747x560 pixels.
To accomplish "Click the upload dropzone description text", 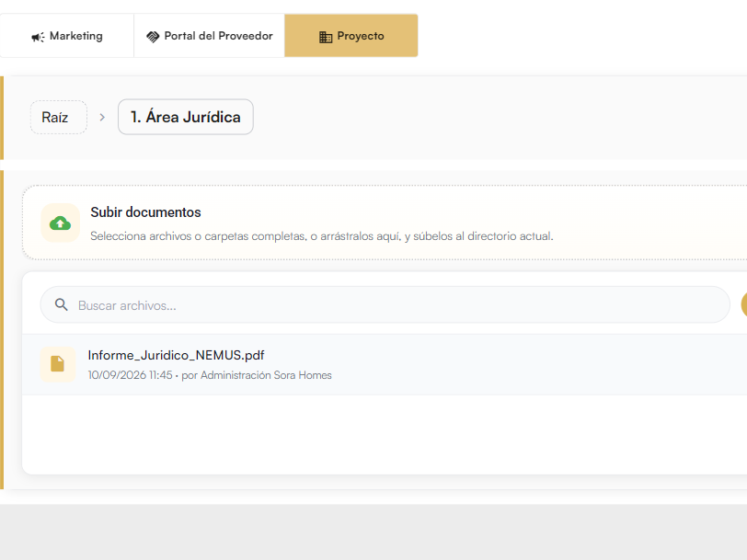I will coord(322,236).
